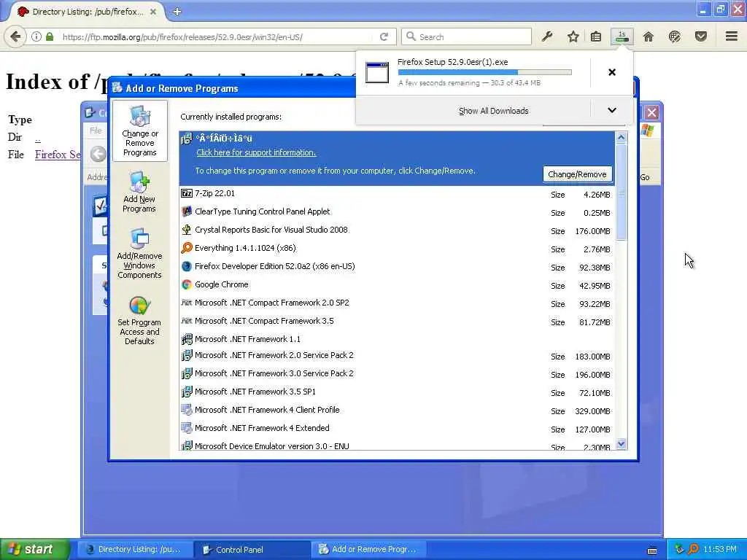
Task: Switch to Directory Listing taskbar item
Action: [x=135, y=550]
